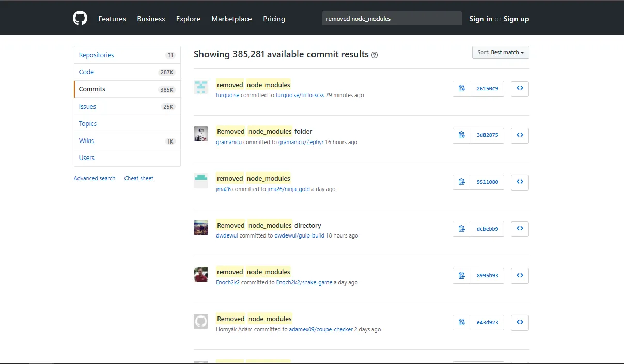The image size is (624, 364).
Task: Open gramanicu author link
Action: [x=229, y=142]
